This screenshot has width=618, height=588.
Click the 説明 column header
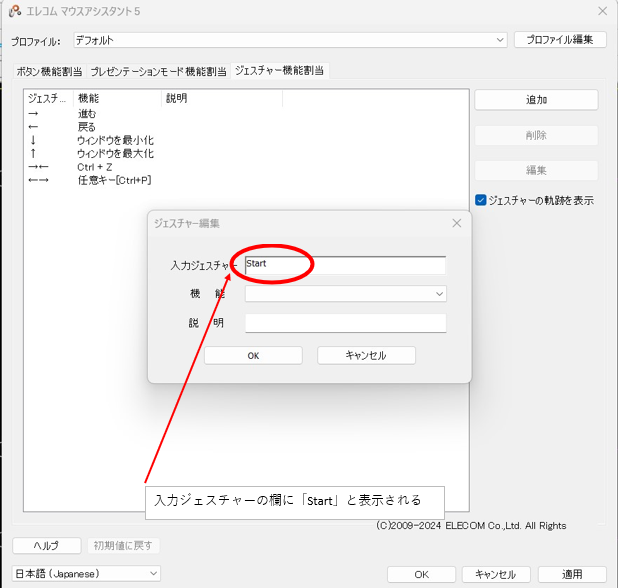222,98
